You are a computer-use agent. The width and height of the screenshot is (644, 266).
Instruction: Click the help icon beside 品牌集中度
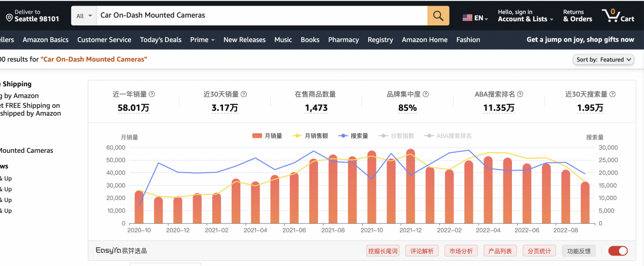point(426,94)
